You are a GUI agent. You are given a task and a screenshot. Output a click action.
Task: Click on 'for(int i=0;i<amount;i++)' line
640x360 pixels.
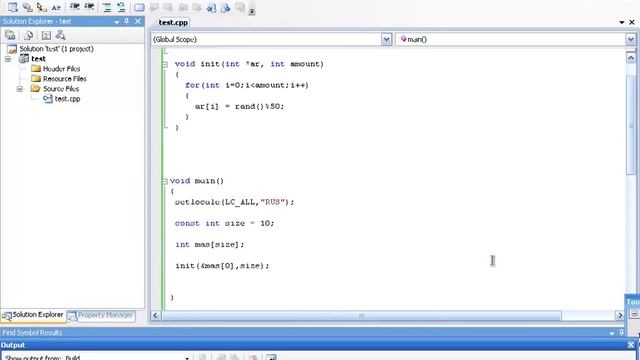point(247,85)
